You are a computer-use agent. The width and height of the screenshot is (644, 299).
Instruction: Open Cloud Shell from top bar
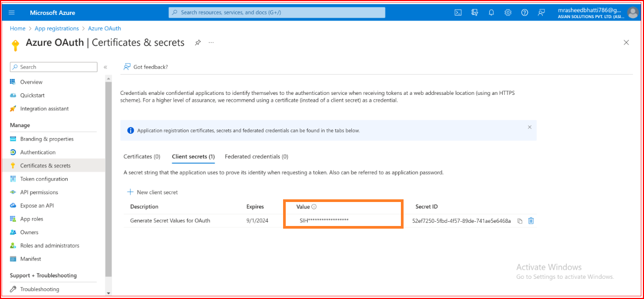(x=458, y=12)
